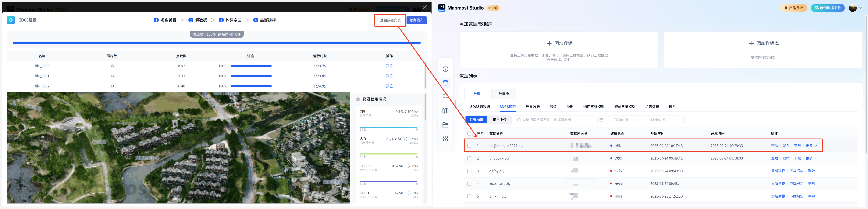Select the database stack sidebar icon
This screenshot has width=868, height=209.
[x=445, y=83]
